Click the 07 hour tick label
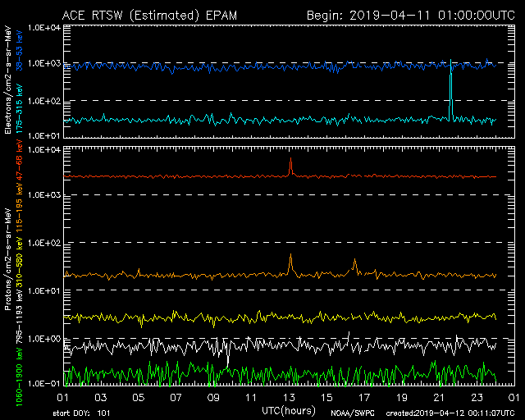Image resolution: width=525 pixels, height=420 pixels. [176, 397]
